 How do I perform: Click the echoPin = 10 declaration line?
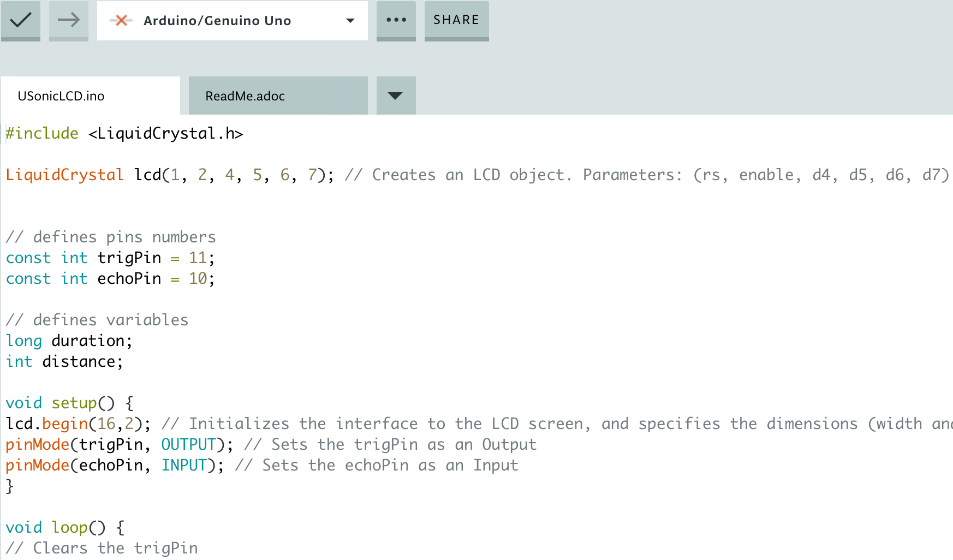point(110,278)
